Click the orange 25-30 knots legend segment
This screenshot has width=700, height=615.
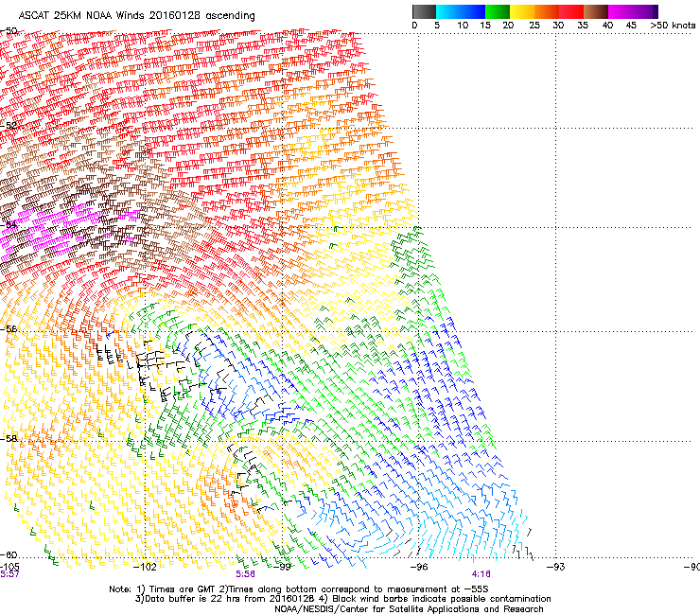coord(547,11)
